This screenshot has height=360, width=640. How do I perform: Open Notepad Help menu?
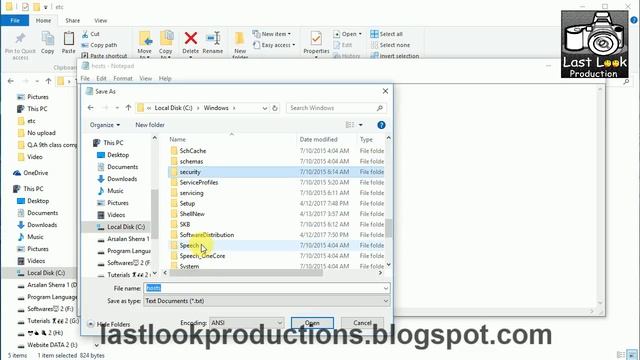coord(165,78)
